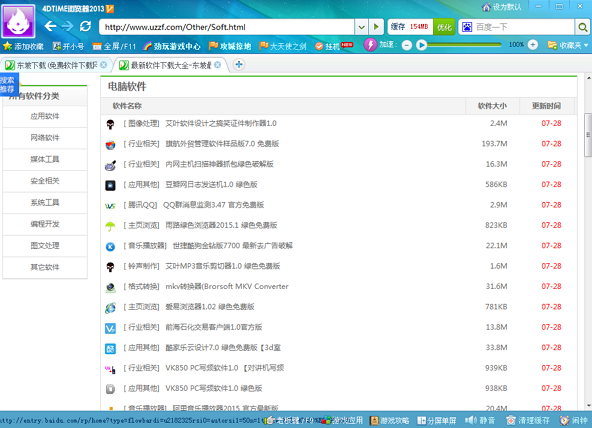
Task: Click the blue 搜索推荐 side badge
Action: coord(8,85)
